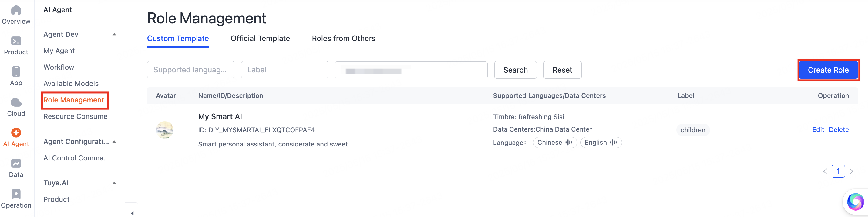Go to the App phone icon

pyautogui.click(x=16, y=71)
